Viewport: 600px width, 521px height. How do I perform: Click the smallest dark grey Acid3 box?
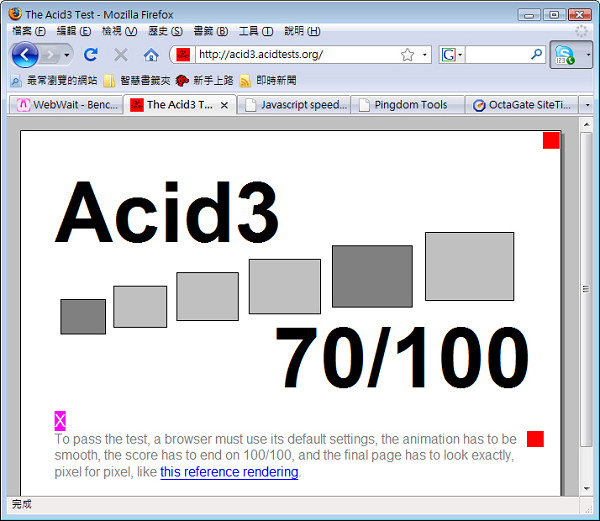click(83, 317)
